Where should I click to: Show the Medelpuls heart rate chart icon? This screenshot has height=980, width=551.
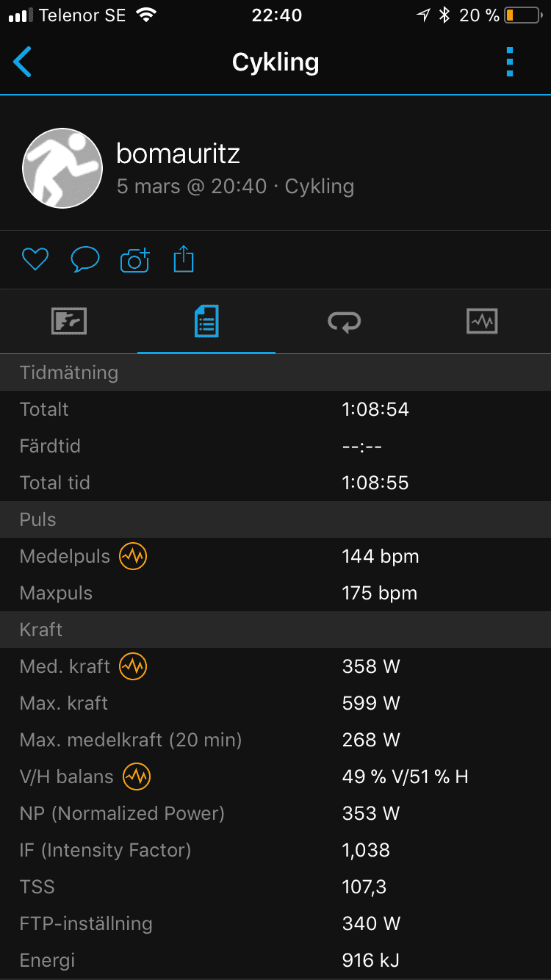tap(134, 556)
